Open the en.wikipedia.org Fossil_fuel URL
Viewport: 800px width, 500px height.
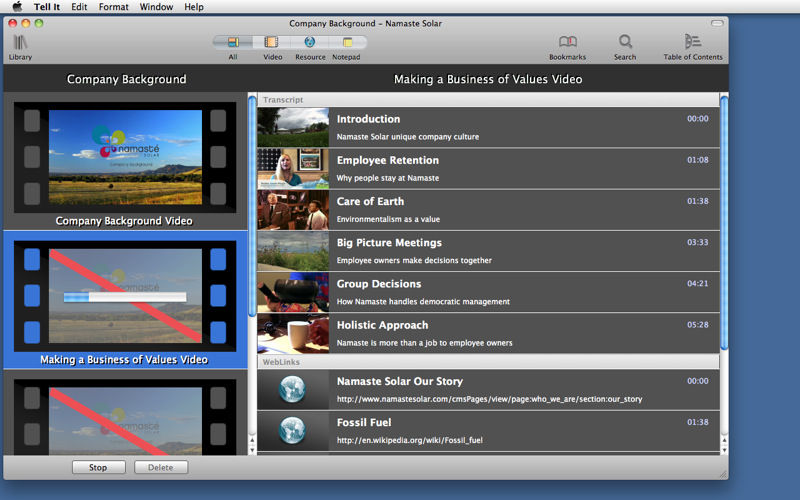pyautogui.click(x=410, y=440)
